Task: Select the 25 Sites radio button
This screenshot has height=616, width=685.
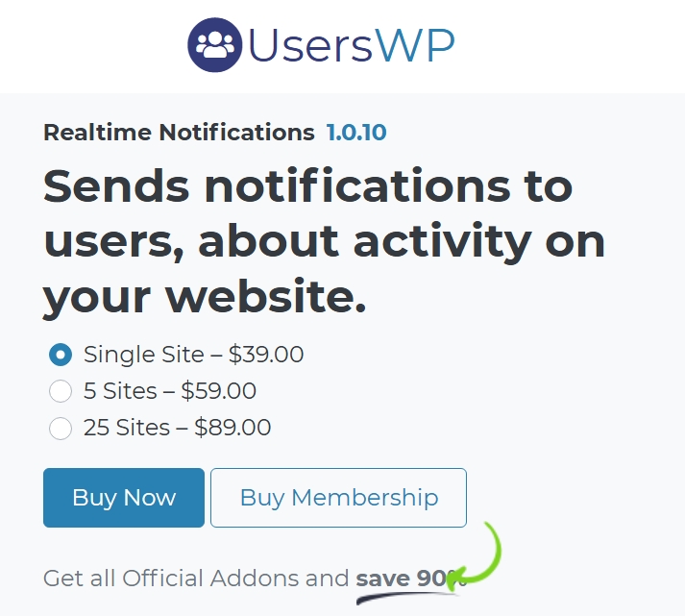Action: point(61,428)
